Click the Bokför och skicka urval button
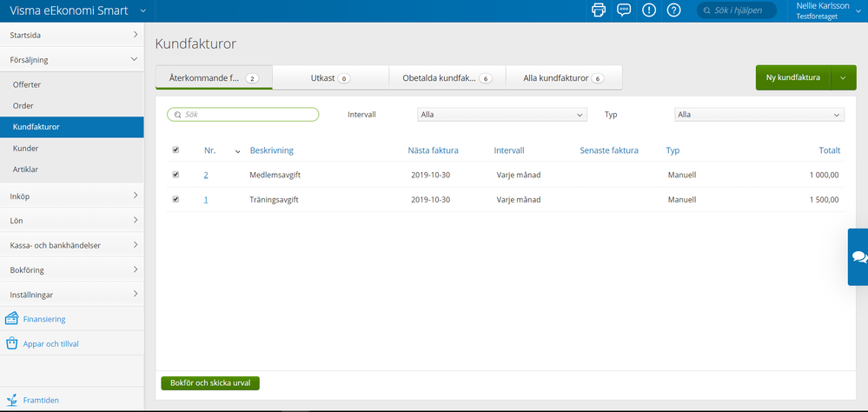 coord(210,382)
